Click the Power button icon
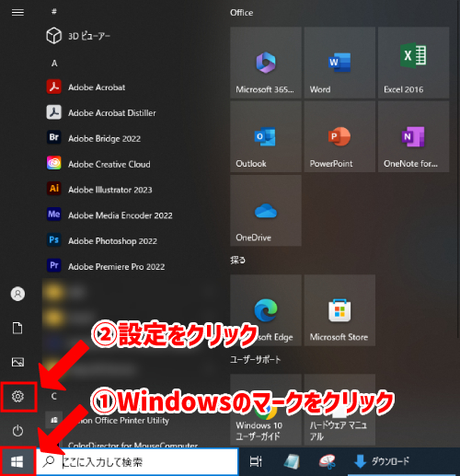Image resolution: width=460 pixels, height=476 pixels. tap(17, 431)
